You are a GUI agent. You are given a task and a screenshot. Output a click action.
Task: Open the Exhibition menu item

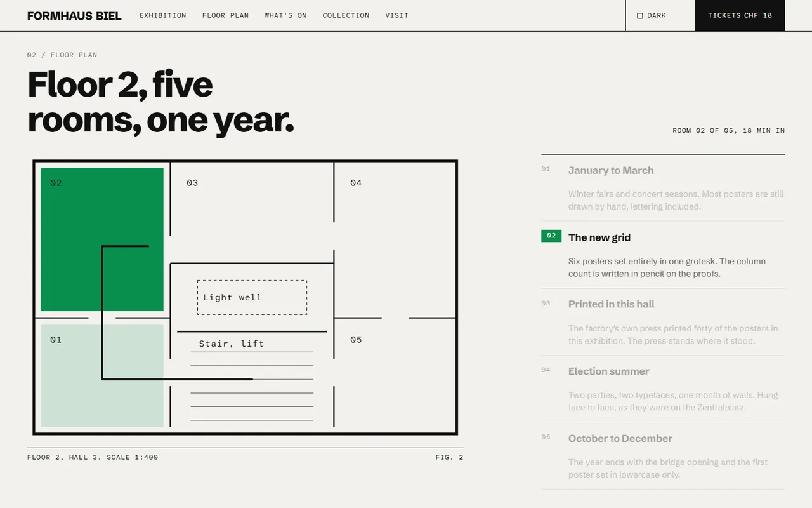click(163, 15)
